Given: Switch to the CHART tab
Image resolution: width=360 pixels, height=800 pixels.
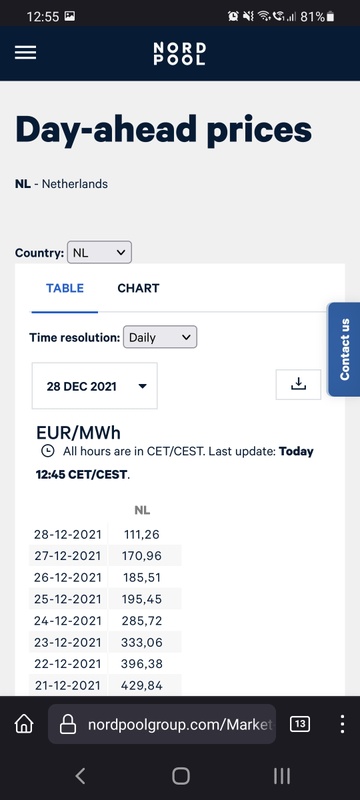Looking at the screenshot, I should coord(138,288).
